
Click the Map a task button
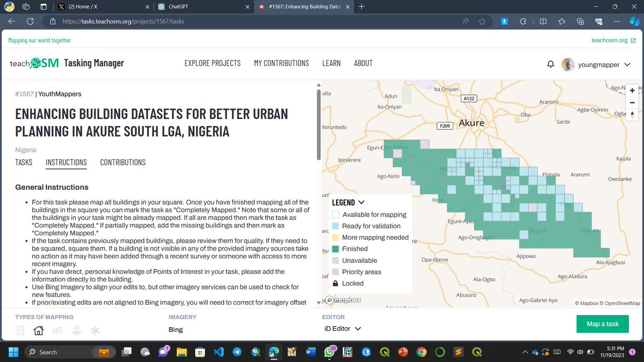click(x=602, y=324)
